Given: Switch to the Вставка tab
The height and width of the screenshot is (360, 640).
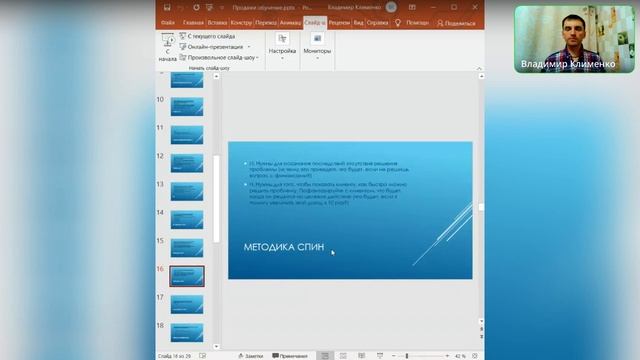Looking at the screenshot, I should (217, 23).
